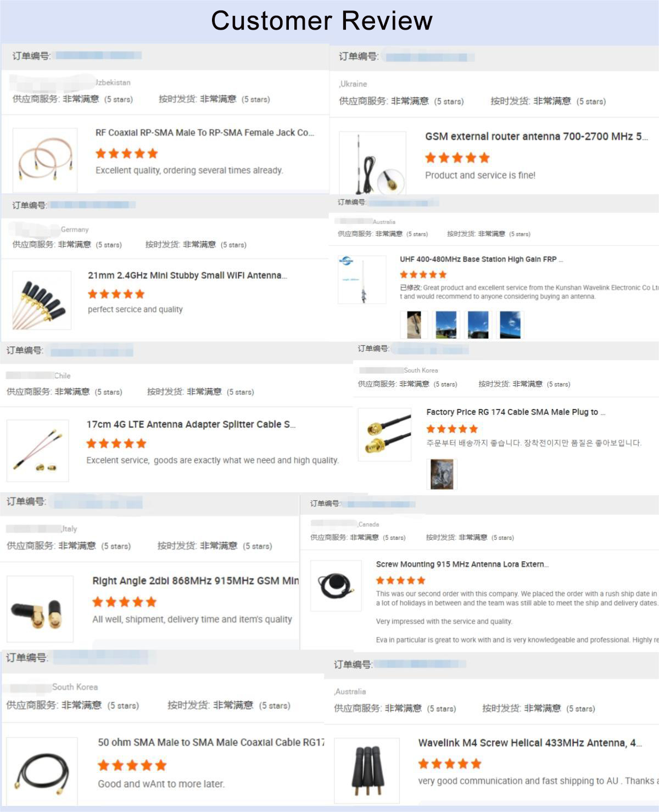Open the UHF 400-480MHz Base Station antenna link
Viewport: 659px width, 812px height.
pos(481,259)
